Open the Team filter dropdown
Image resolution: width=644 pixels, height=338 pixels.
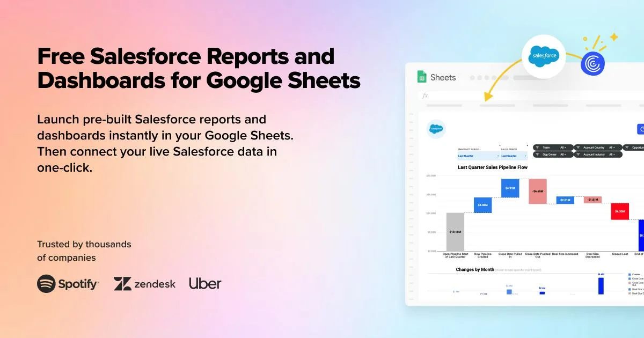[553, 147]
